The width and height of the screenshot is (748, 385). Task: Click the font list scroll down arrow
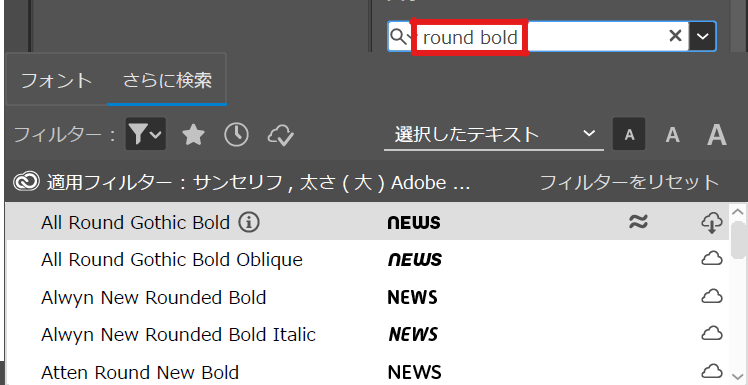tap(738, 376)
